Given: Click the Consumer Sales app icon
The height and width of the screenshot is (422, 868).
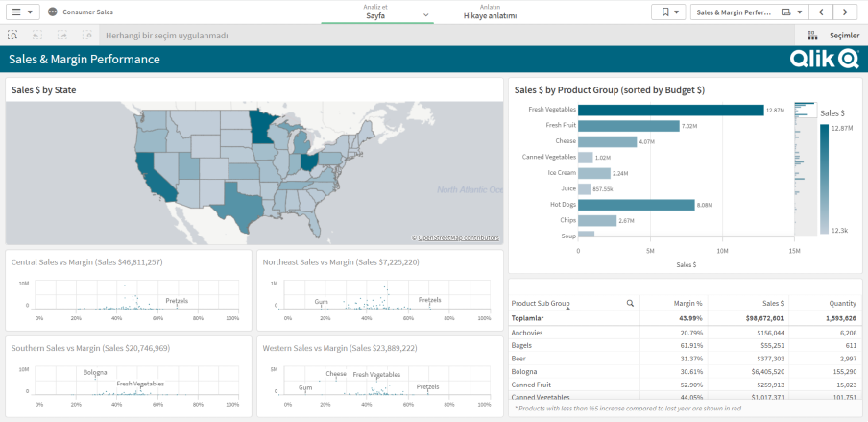Looking at the screenshot, I should [52, 12].
